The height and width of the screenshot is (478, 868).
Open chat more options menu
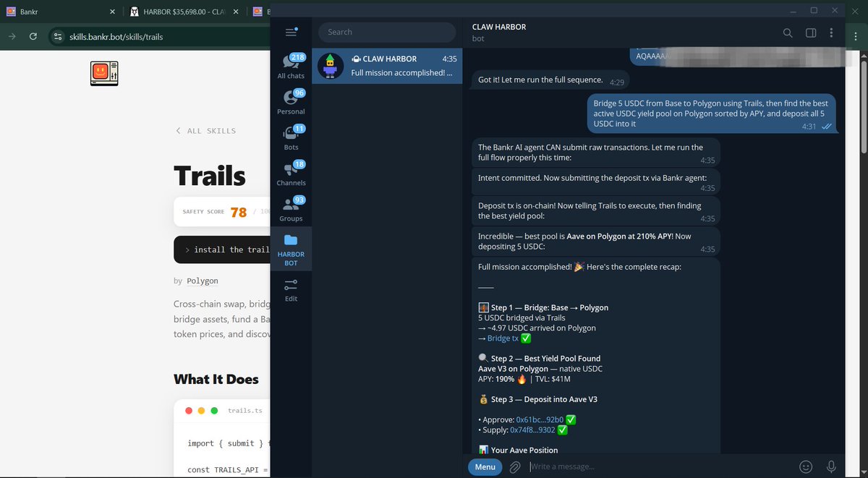(x=832, y=33)
